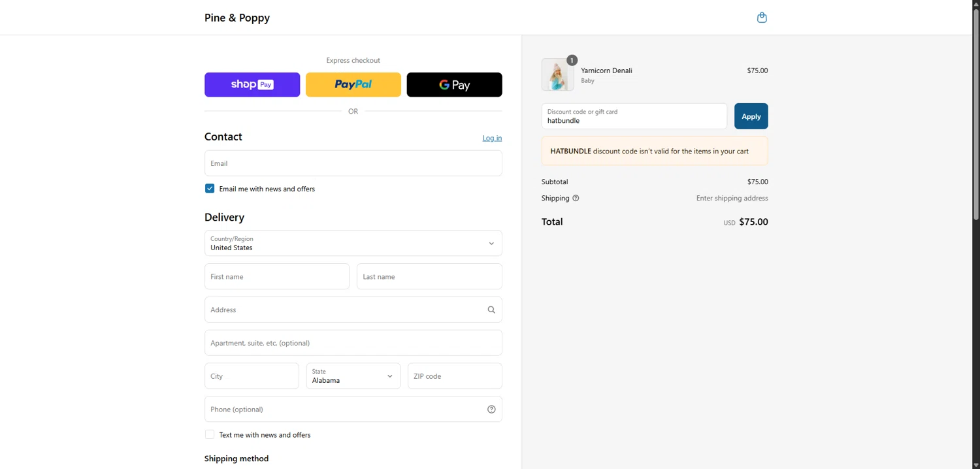Click the Yarnicorn Denali product thumbnail
The image size is (980, 469).
click(558, 74)
